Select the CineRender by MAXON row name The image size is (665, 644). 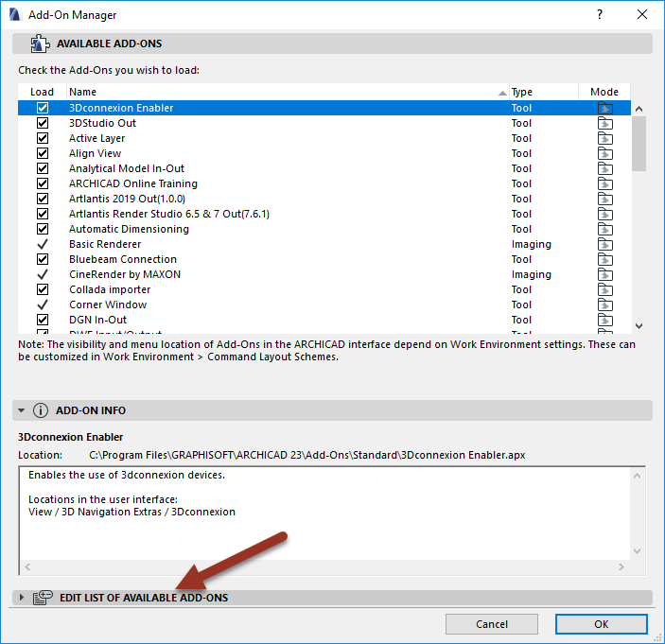[125, 274]
